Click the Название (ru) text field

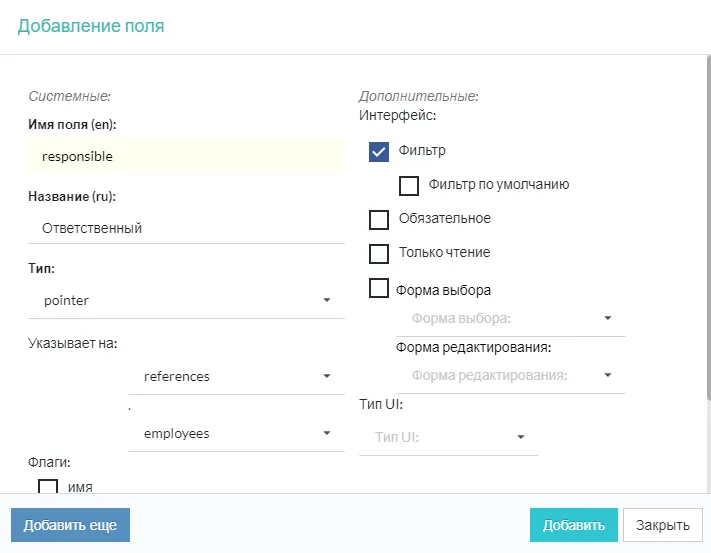[187, 228]
